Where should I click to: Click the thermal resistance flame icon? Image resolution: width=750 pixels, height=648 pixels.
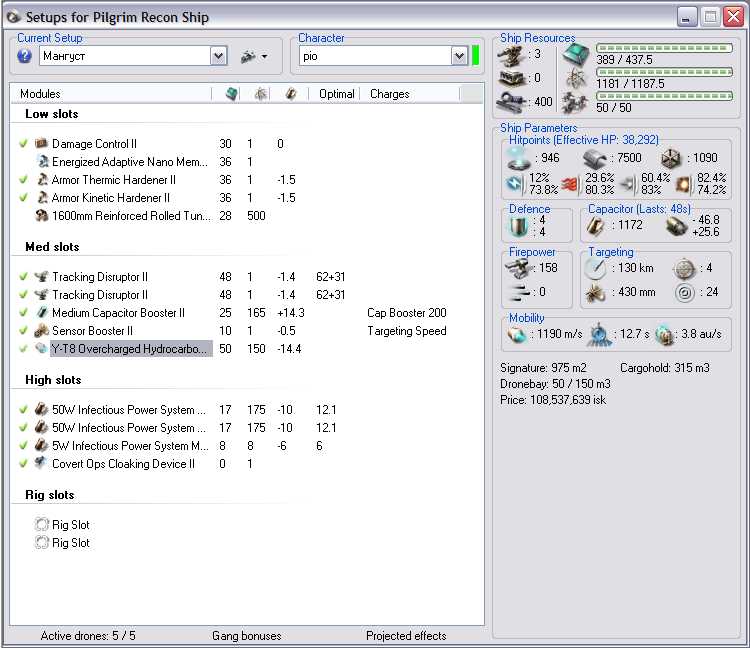[x=570, y=184]
